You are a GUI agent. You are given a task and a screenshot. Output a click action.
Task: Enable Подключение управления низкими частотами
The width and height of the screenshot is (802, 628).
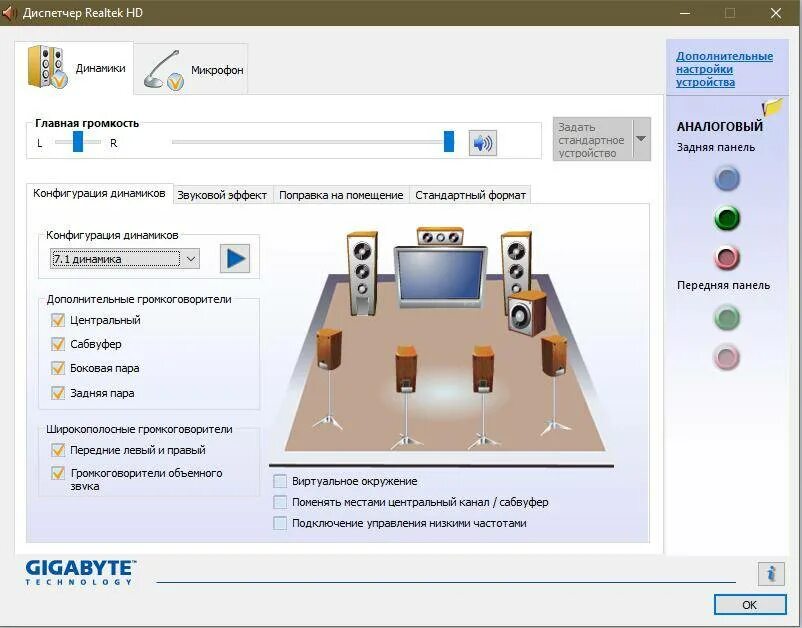280,523
